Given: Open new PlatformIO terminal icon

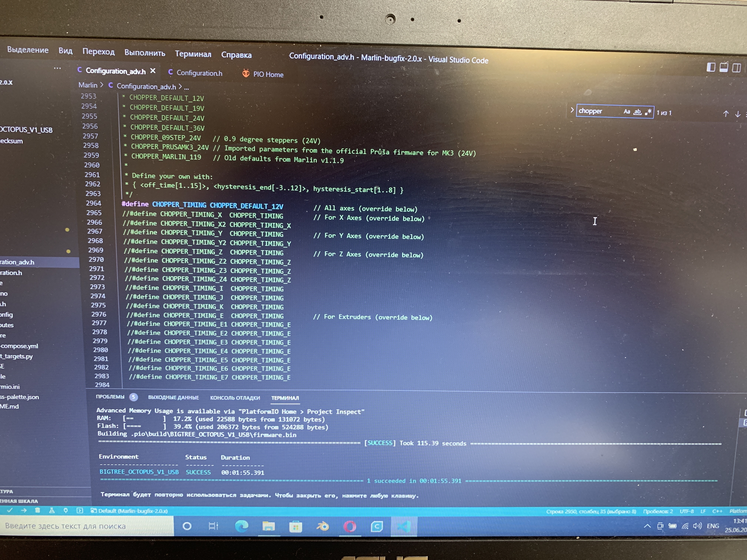Looking at the screenshot, I should click(x=79, y=510).
